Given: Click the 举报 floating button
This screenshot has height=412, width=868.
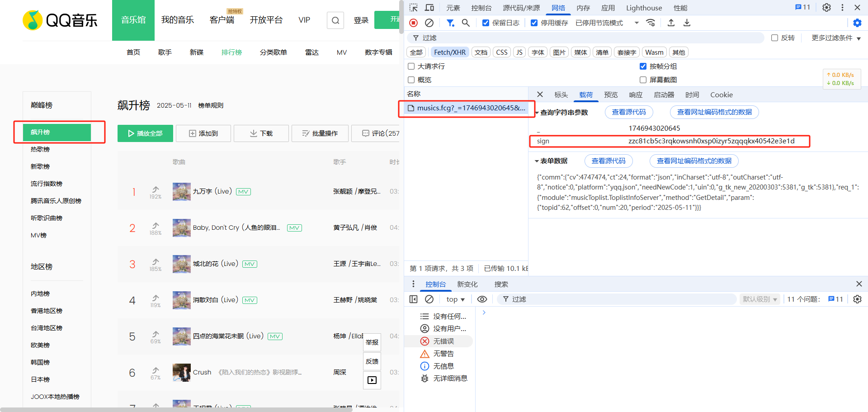Looking at the screenshot, I should [372, 342].
